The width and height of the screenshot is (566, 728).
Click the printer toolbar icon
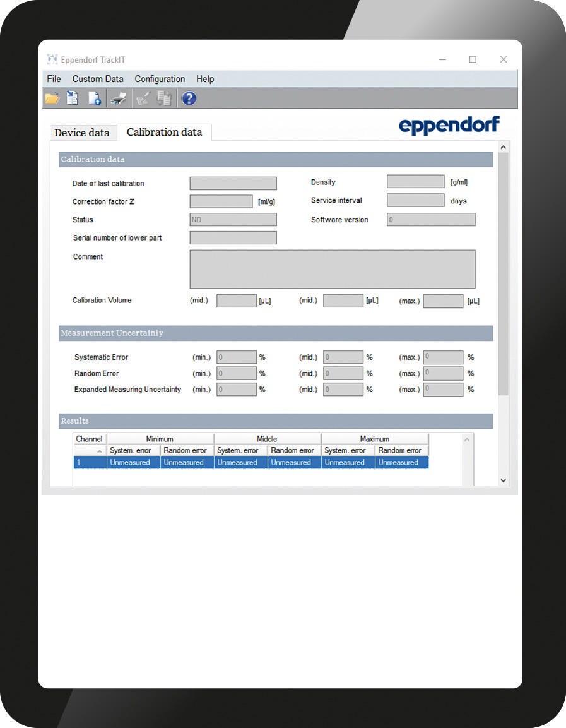tap(119, 98)
